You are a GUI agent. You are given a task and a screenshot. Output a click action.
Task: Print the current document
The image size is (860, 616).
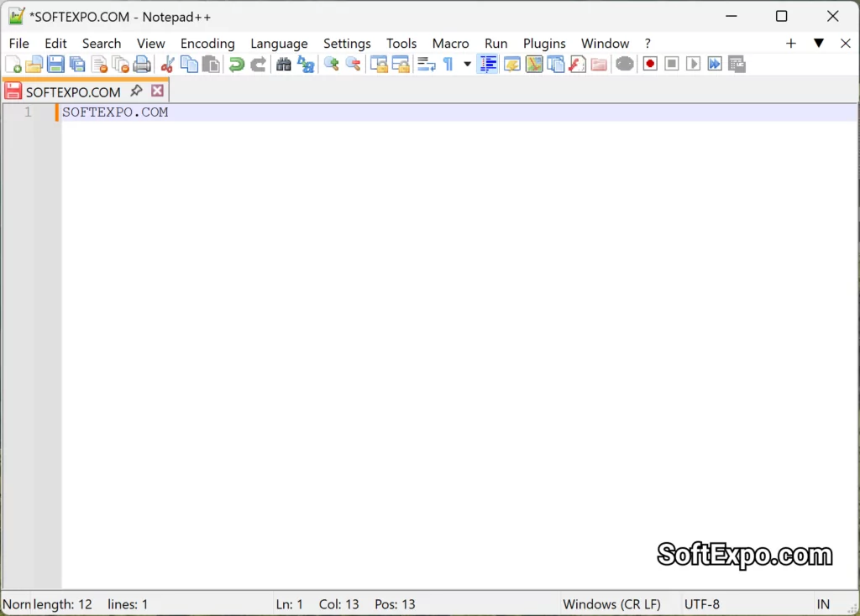coord(142,64)
